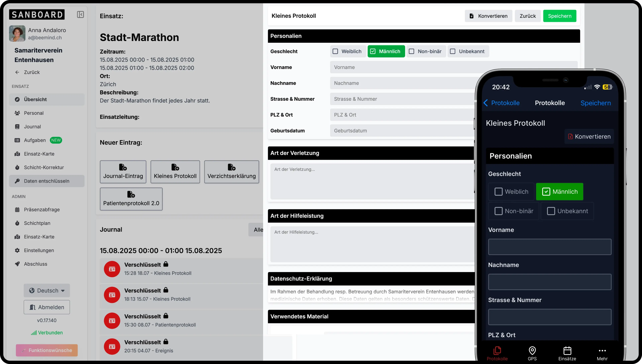The width and height of the screenshot is (642, 364).
Task: Click the Abschluss rocket icon
Action: (x=17, y=264)
